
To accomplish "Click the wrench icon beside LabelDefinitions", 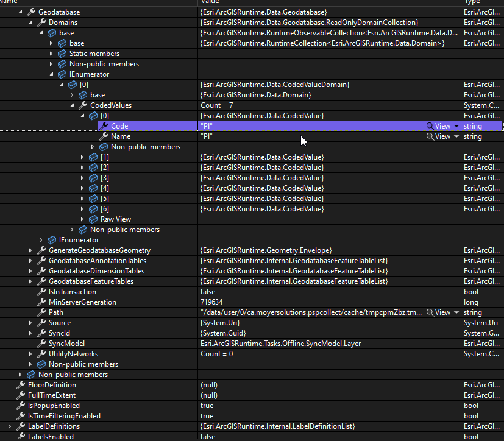I will click(x=21, y=426).
